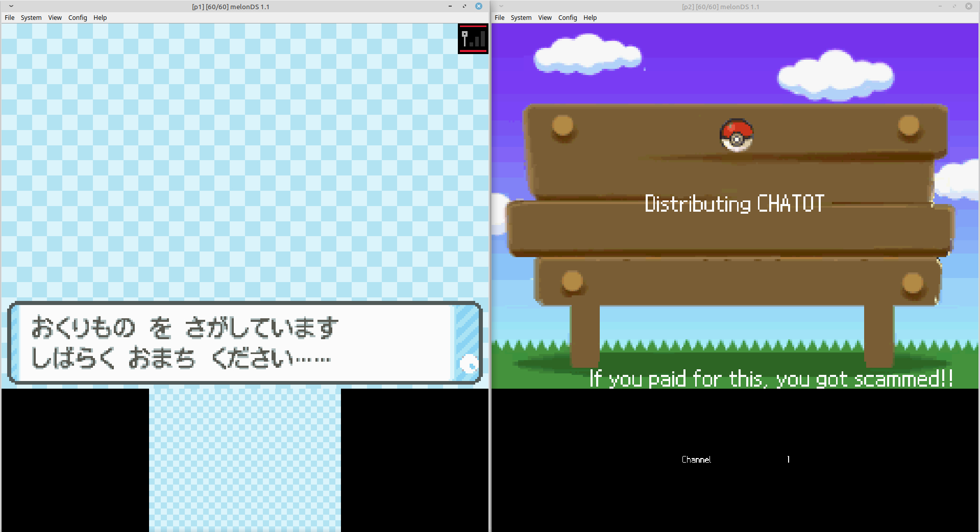Maximize the p1 melonDS window
This screenshot has height=532, width=980.
point(464,6)
